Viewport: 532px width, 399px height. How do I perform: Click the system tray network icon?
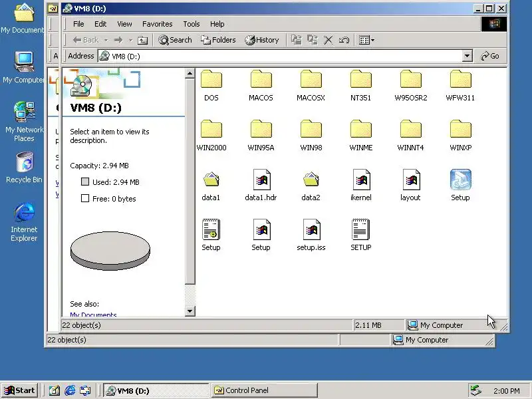click(475, 390)
